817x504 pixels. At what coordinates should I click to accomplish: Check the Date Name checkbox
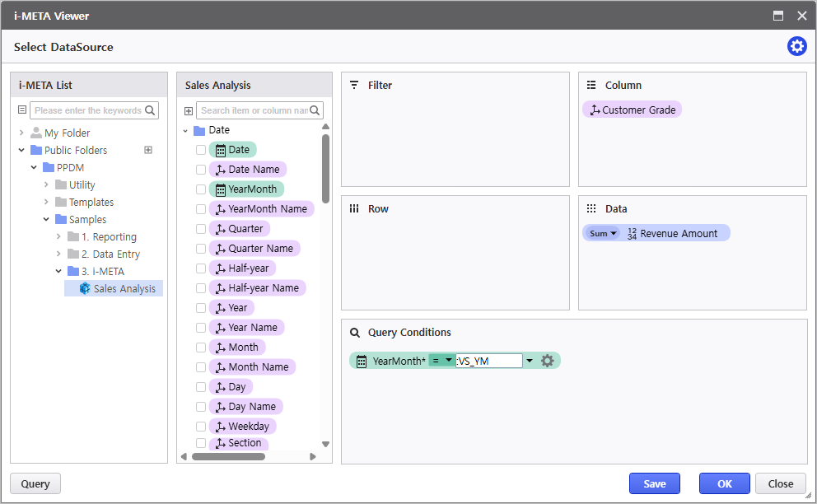[201, 170]
